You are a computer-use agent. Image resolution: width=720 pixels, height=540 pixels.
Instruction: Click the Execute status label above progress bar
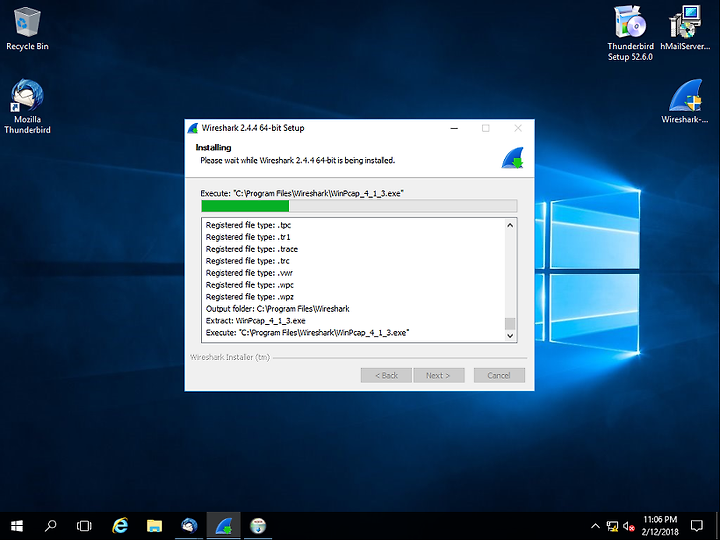302,193
